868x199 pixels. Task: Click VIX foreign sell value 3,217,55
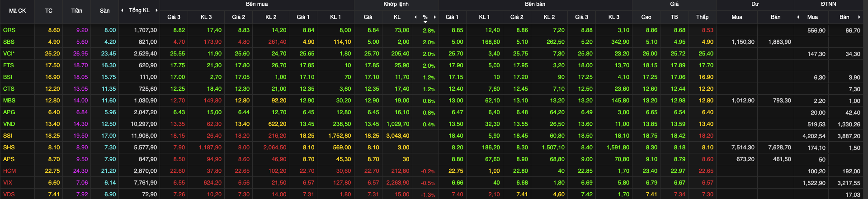point(849,183)
